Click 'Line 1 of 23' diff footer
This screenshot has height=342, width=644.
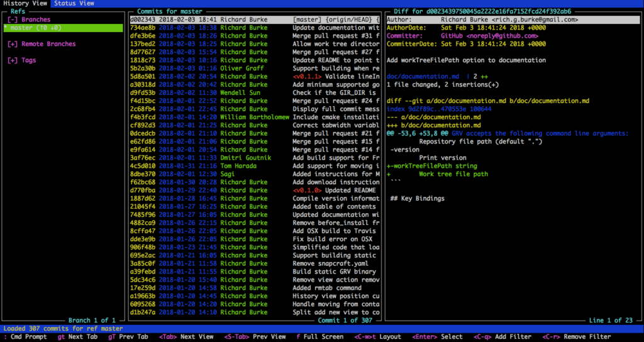[611, 320]
